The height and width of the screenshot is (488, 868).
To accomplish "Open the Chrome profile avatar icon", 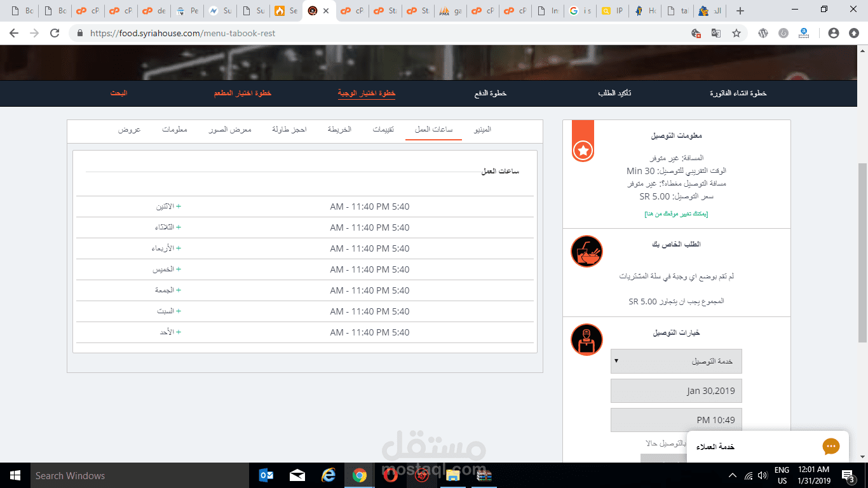I will click(834, 33).
